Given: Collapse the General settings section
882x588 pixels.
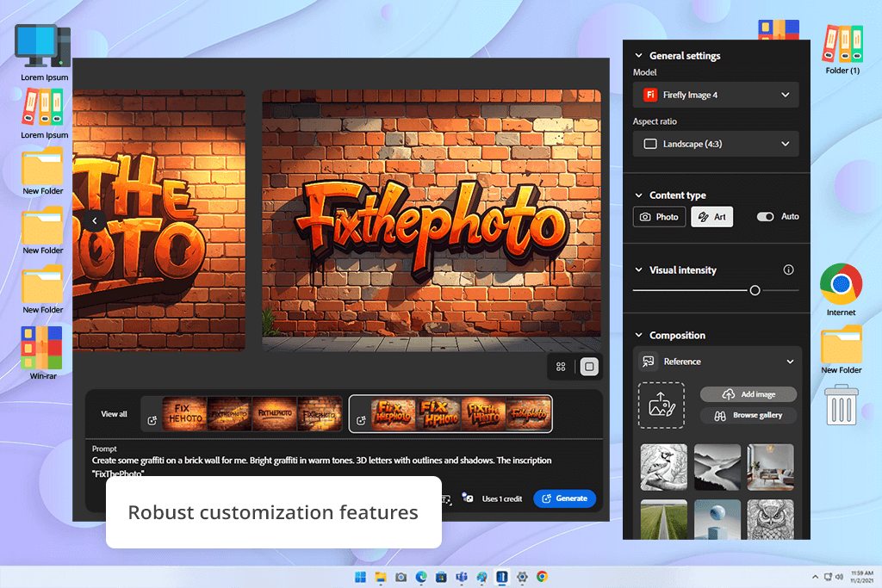Looking at the screenshot, I should pos(638,55).
